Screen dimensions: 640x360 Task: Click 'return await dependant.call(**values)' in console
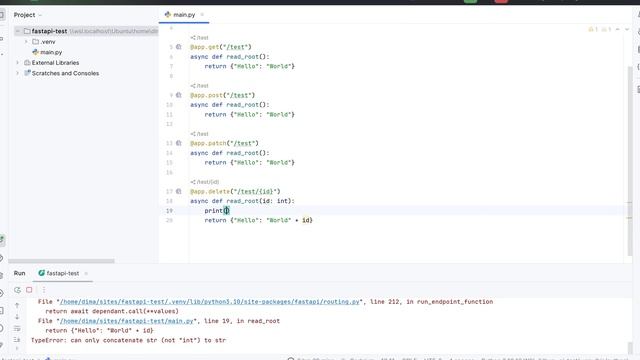tap(112, 311)
